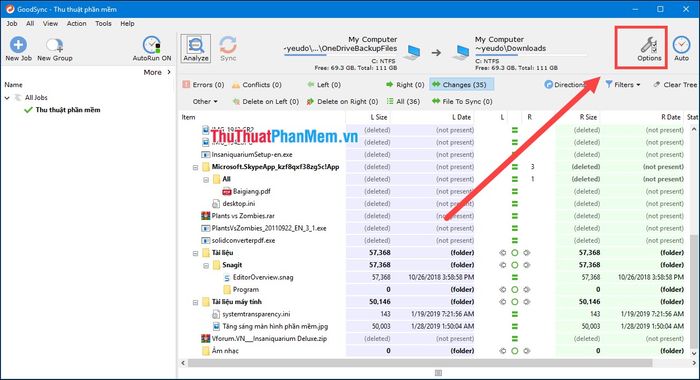Collapse the Microsoft.SkypeApp folder
Viewport: 700px width, 380px height.
click(195, 167)
